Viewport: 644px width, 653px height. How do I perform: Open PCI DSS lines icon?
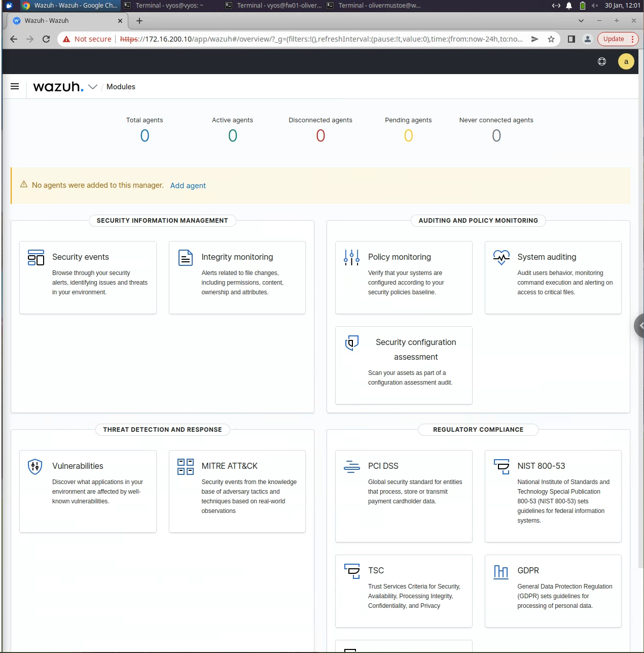point(352,466)
